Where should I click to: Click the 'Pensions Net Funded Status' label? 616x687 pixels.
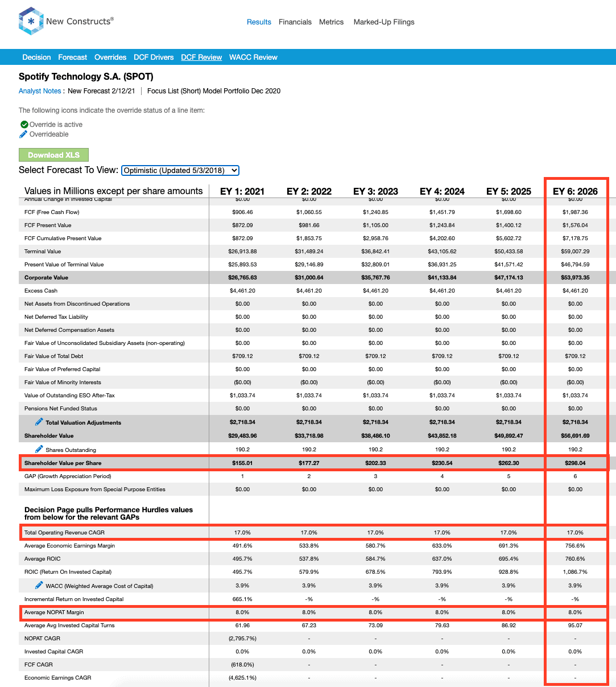point(61,409)
